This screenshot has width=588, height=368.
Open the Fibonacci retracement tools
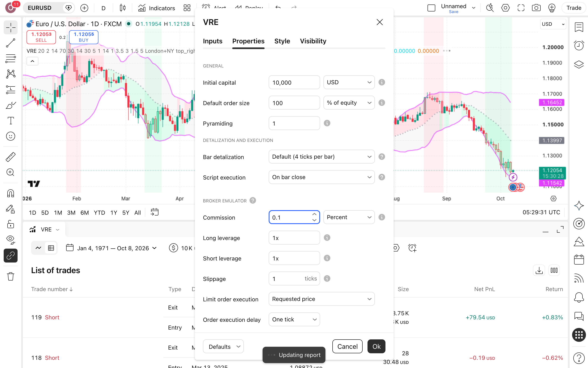(x=11, y=58)
